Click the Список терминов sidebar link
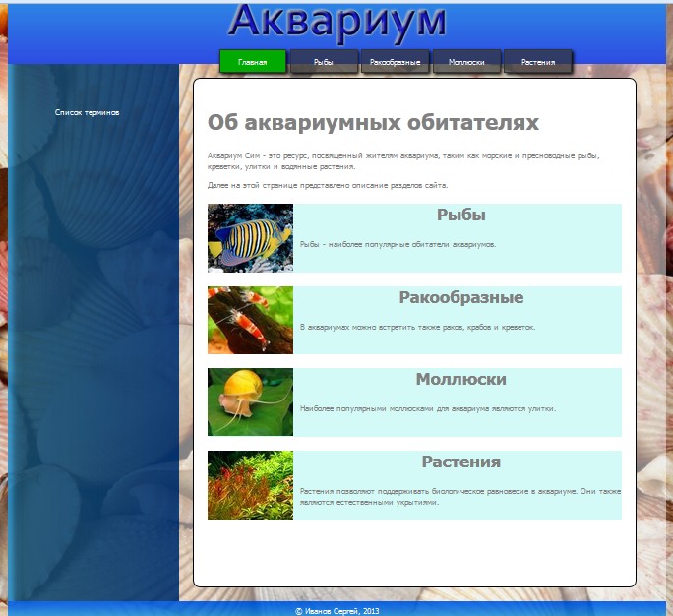673x616 pixels. (x=87, y=112)
